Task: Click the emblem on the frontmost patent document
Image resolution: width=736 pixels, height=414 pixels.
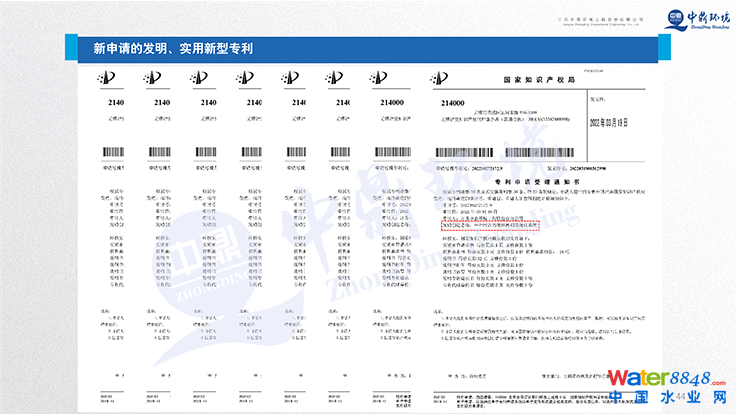Action: [441, 79]
